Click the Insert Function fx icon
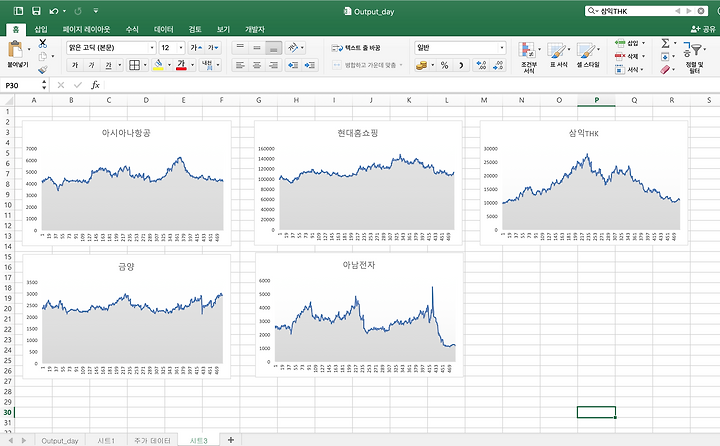 point(95,86)
